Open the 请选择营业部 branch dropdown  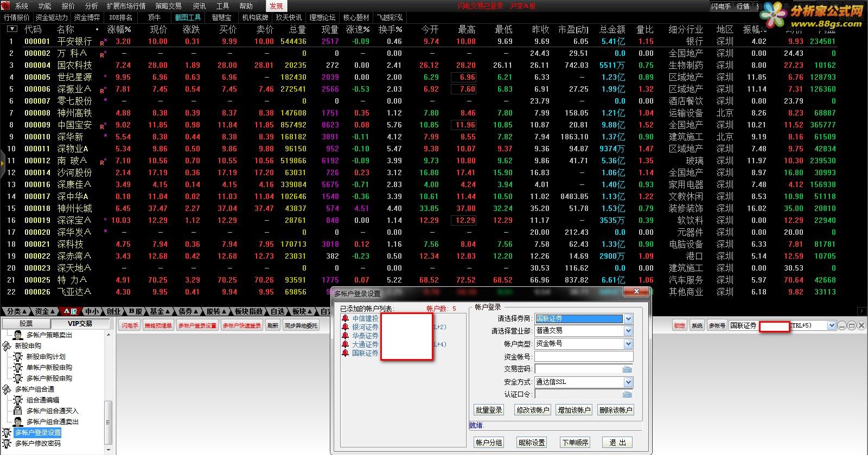click(x=628, y=330)
